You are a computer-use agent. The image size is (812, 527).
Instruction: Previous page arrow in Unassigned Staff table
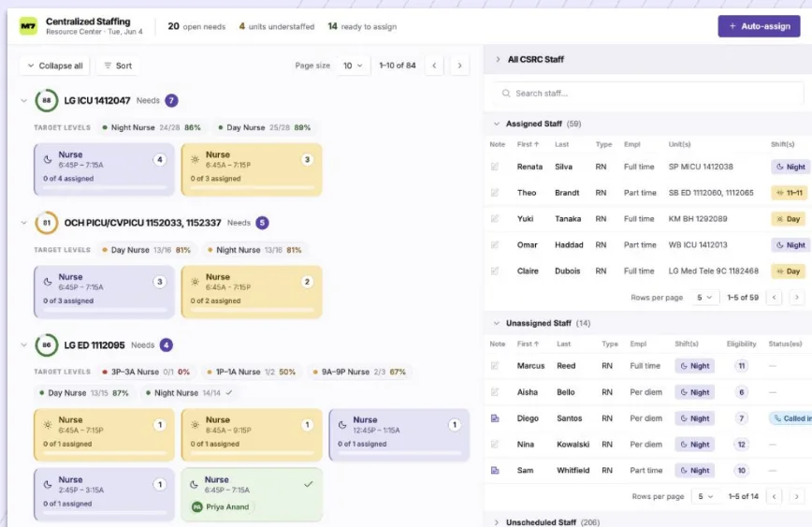(775, 496)
